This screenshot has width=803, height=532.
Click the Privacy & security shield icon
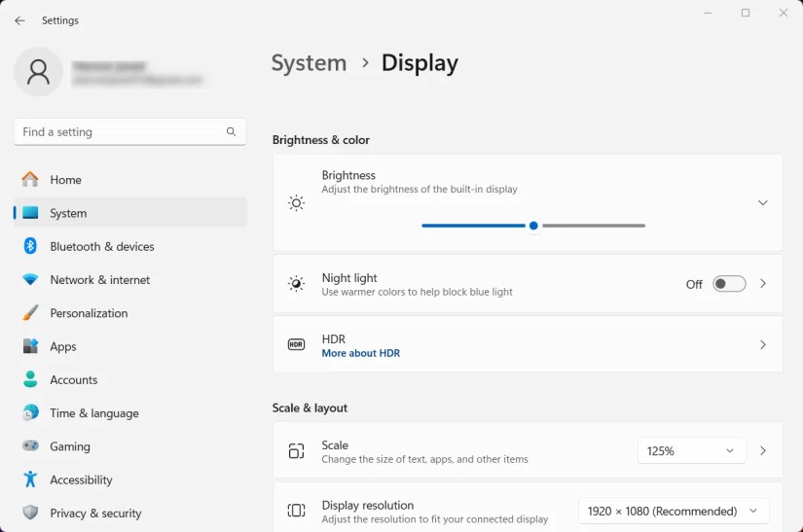click(30, 513)
